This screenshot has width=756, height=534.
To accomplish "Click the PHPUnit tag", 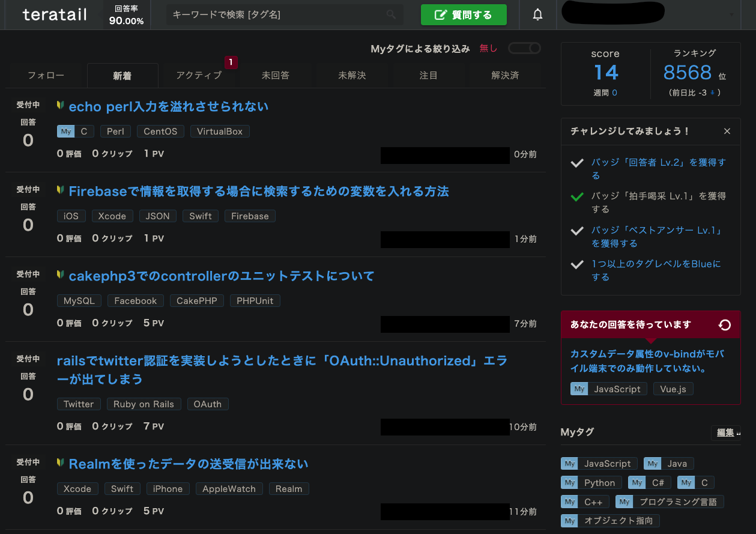I will [255, 301].
